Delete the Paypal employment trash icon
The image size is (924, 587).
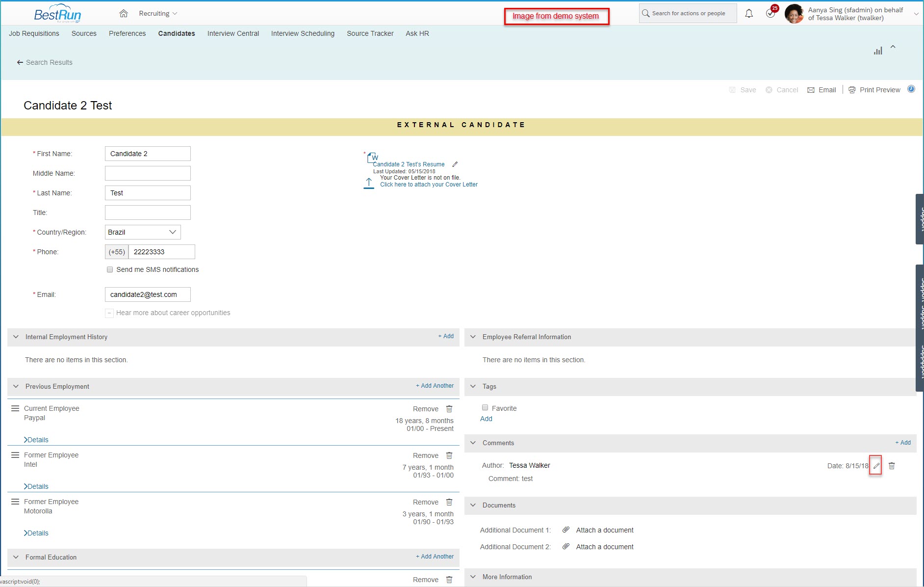[x=449, y=409]
